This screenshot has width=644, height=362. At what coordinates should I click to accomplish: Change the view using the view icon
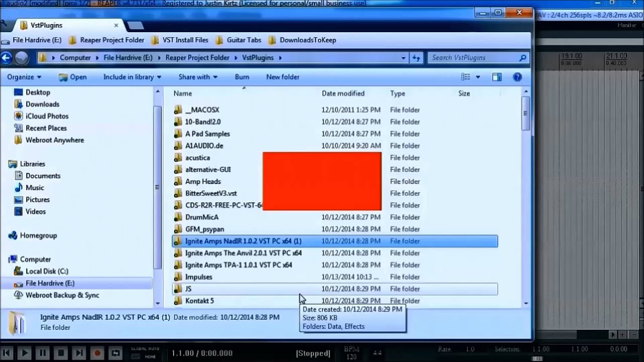pos(466,77)
